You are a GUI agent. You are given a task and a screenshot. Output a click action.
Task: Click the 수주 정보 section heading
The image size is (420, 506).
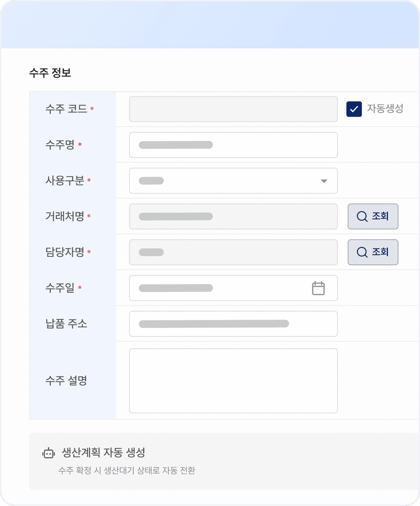[x=50, y=73]
